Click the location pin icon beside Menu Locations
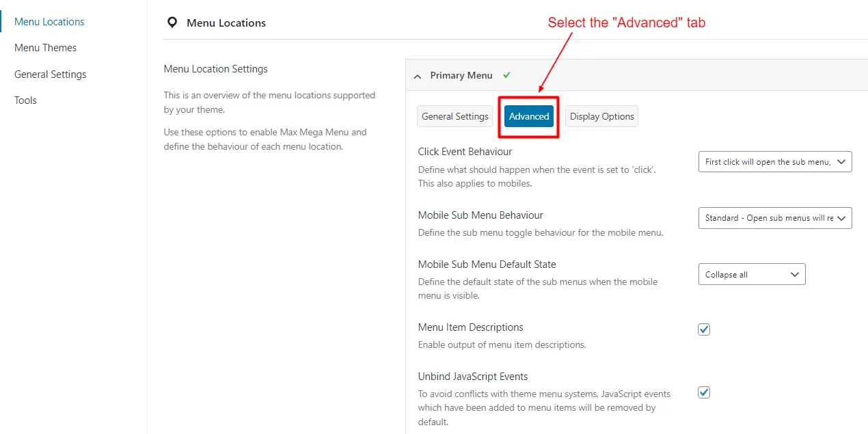The height and width of the screenshot is (434, 868). point(172,22)
